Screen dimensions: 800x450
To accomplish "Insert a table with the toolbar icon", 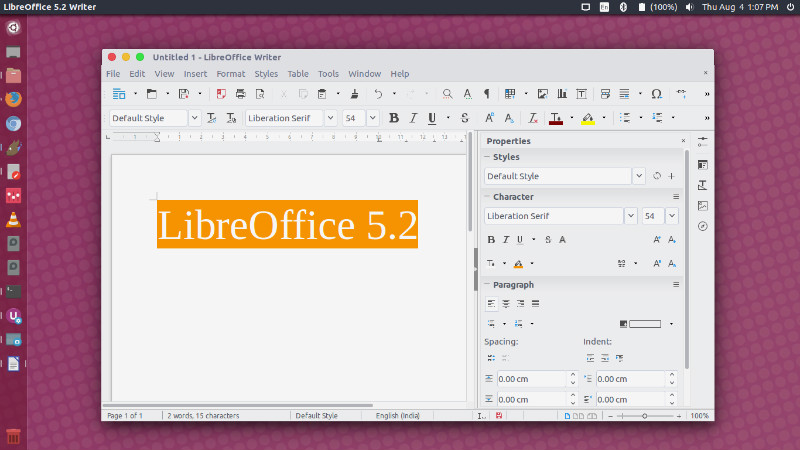I will [510, 94].
